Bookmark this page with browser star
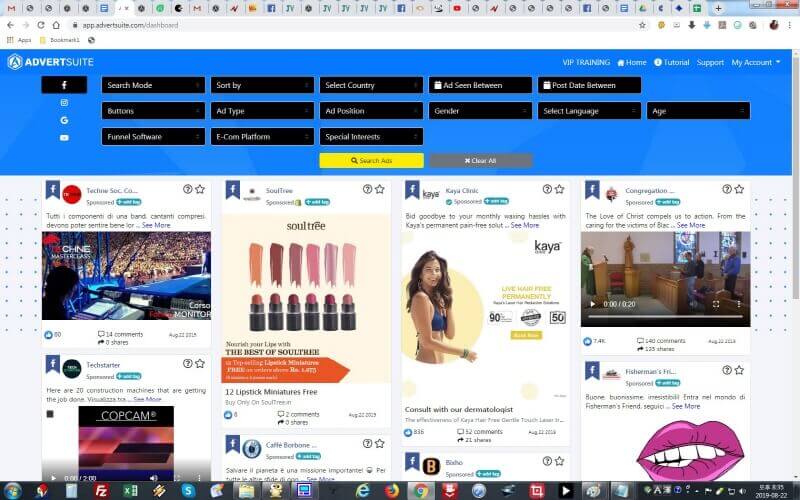 click(642, 25)
